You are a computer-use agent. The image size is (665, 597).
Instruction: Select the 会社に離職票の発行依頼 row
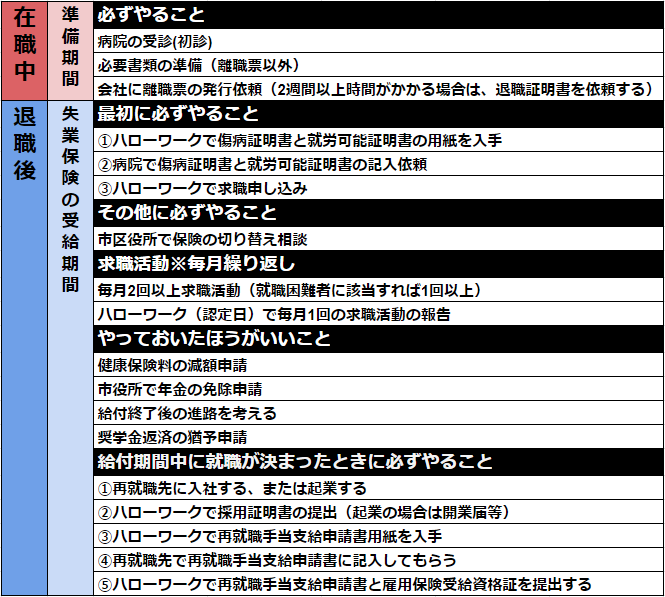pyautogui.click(x=378, y=89)
